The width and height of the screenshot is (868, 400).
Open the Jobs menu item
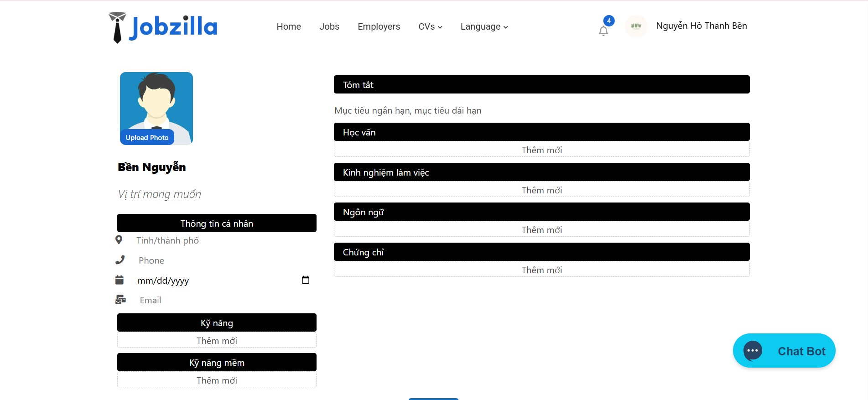coord(329,27)
